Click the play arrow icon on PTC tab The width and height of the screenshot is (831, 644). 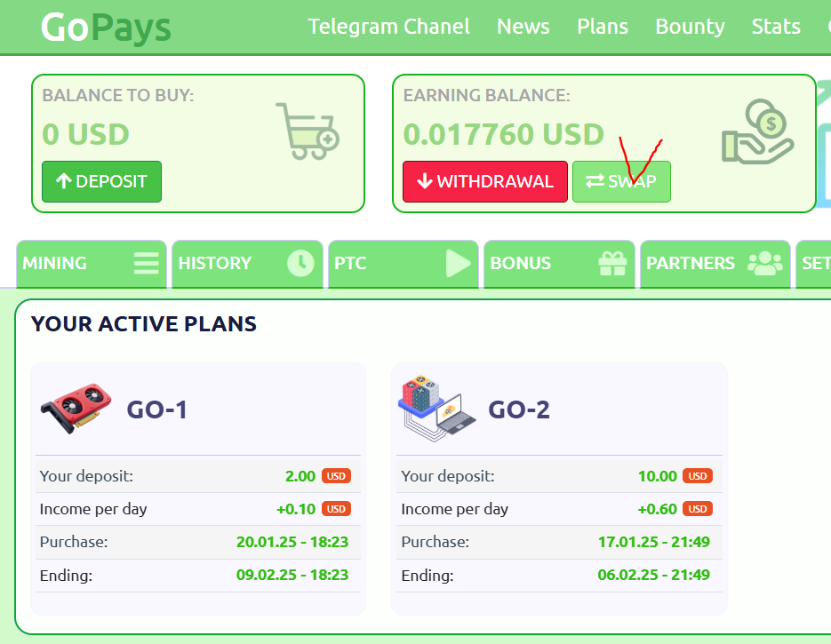(x=457, y=263)
